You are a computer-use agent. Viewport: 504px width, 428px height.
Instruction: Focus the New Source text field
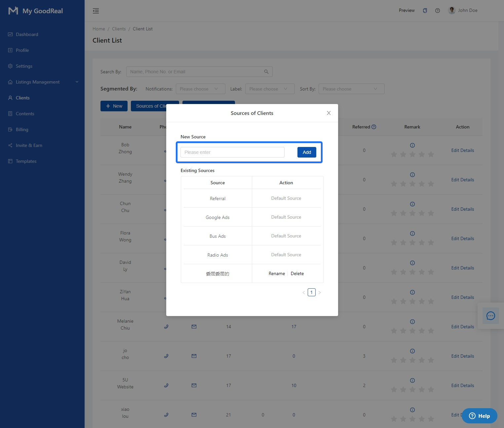232,152
